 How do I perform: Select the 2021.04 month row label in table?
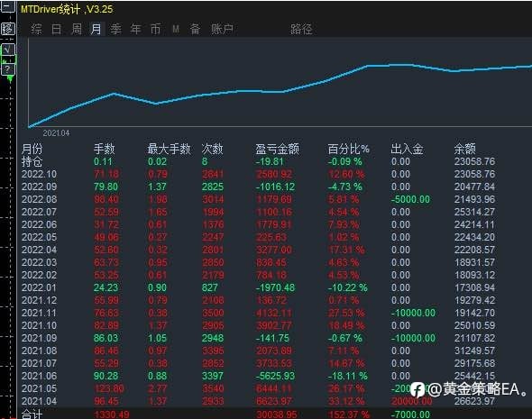click(39, 401)
